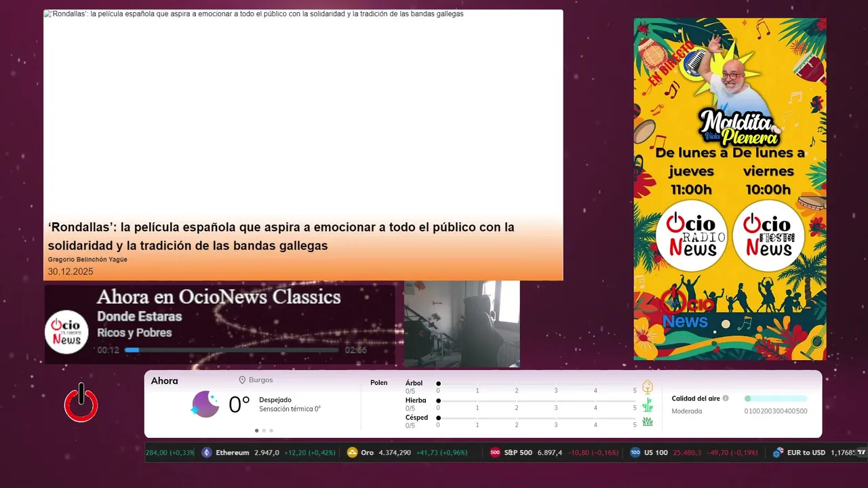The height and width of the screenshot is (488, 868).
Task: Click the Despejado weather condition text
Action: coord(275,400)
